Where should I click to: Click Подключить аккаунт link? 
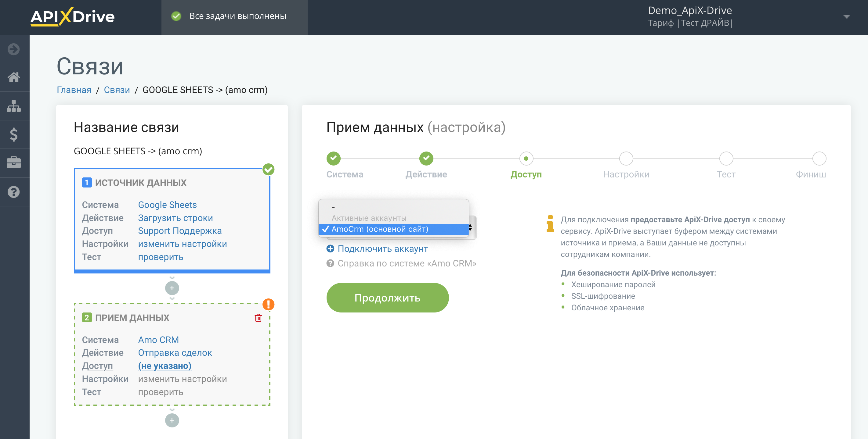tap(382, 249)
